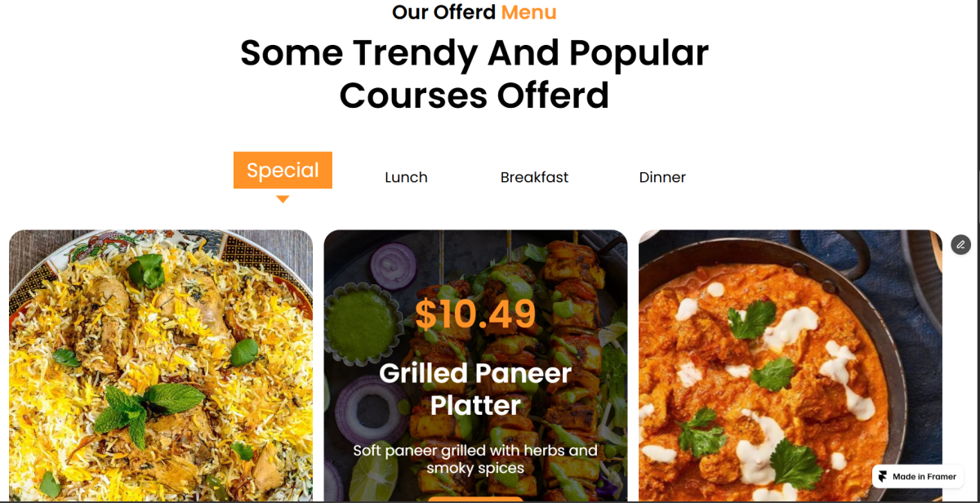This screenshot has width=980, height=503.
Task: Click the Some Trendy And Popular headline
Action: click(474, 53)
